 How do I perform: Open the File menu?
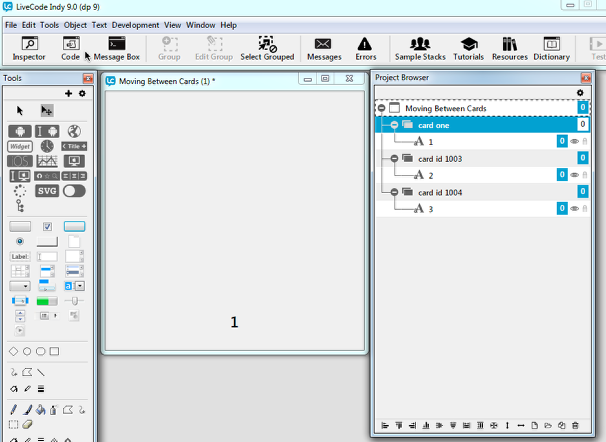pos(11,25)
